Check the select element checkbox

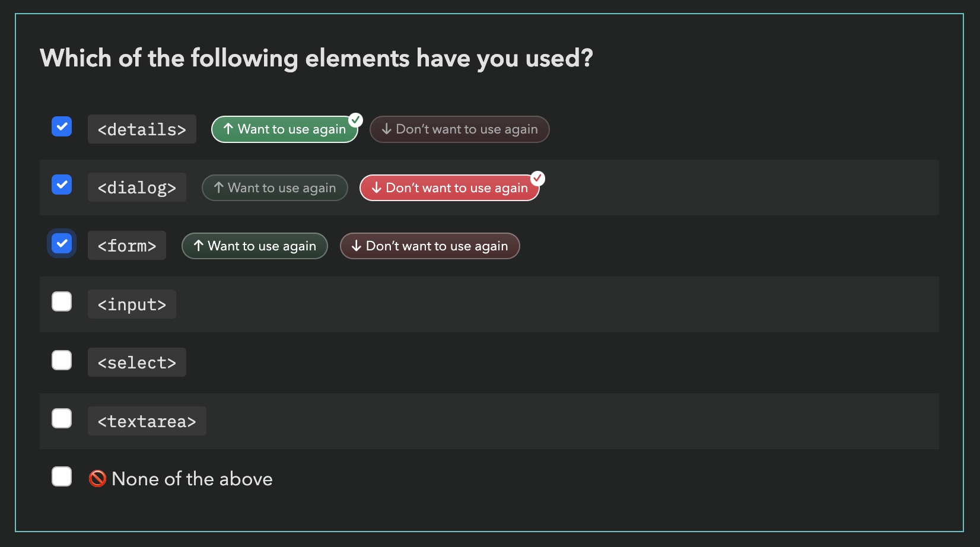pyautogui.click(x=62, y=360)
